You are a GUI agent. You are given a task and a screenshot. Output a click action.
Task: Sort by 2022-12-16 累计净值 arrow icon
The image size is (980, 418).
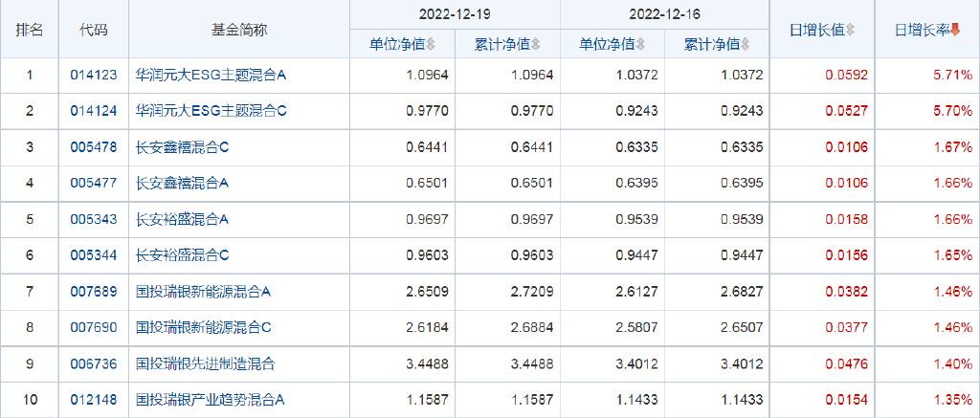(746, 44)
